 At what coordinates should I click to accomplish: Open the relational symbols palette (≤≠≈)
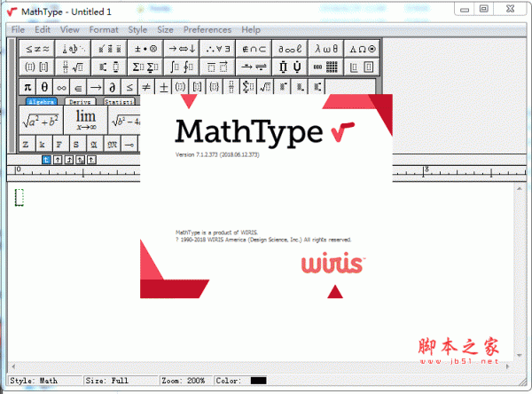[37, 49]
